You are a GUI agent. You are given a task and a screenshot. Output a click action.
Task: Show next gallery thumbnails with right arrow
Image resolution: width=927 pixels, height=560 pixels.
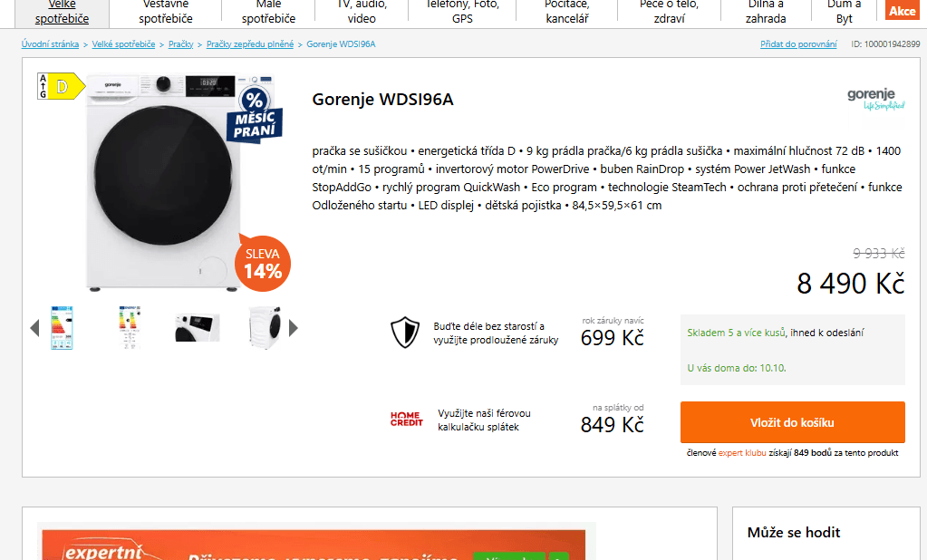pos(294,328)
